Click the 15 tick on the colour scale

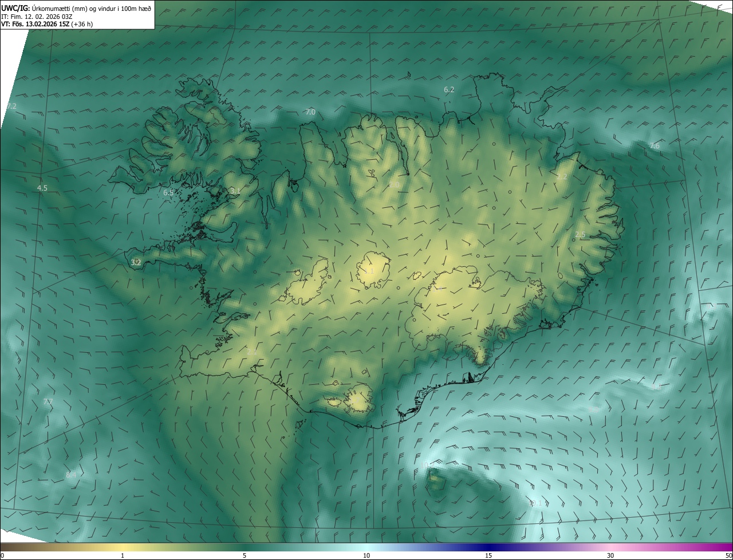[x=488, y=556]
